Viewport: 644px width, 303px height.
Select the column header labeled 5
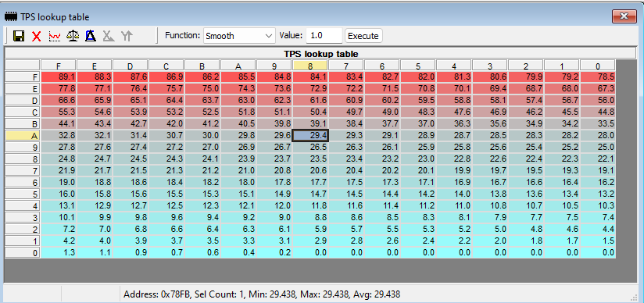coord(418,65)
